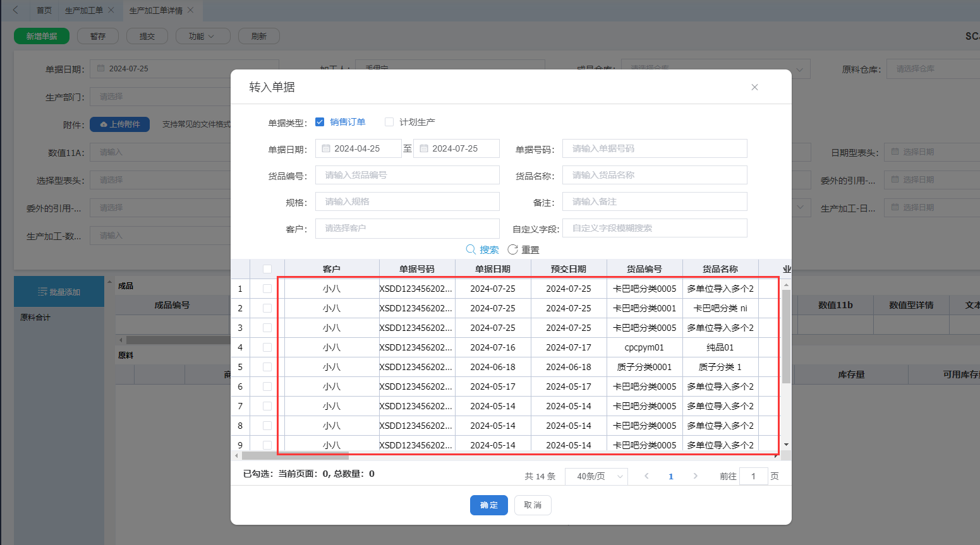Check the checkbox of row 2
The width and height of the screenshot is (980, 545).
click(x=267, y=308)
